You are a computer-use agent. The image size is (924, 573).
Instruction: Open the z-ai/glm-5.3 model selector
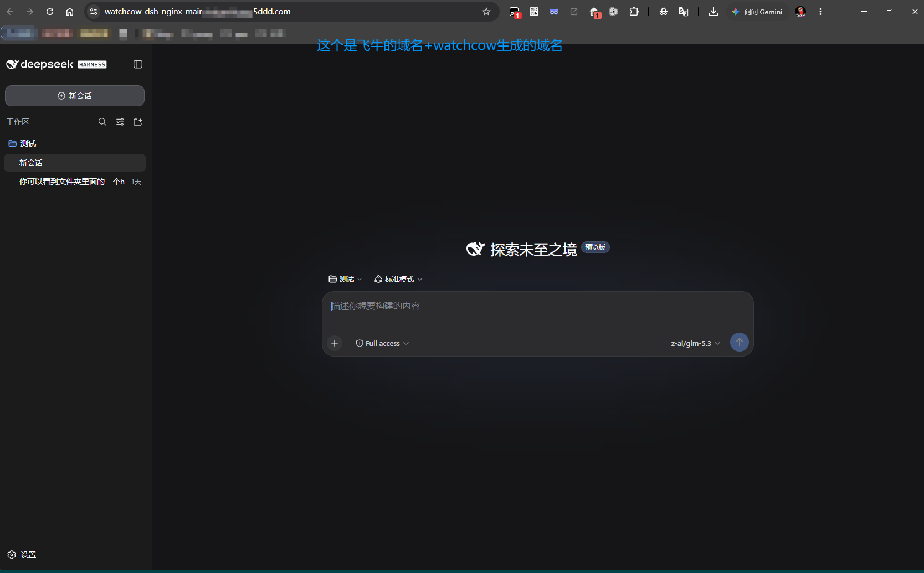click(695, 343)
